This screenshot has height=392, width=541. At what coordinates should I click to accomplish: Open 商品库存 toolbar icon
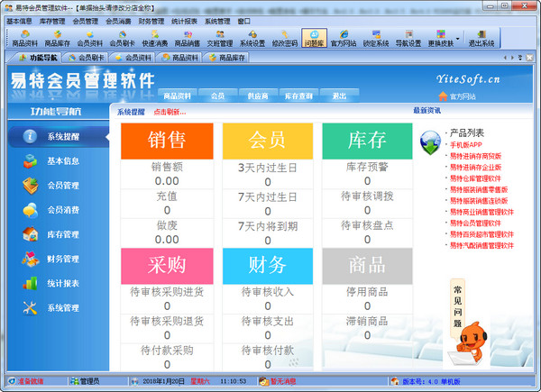click(x=58, y=38)
